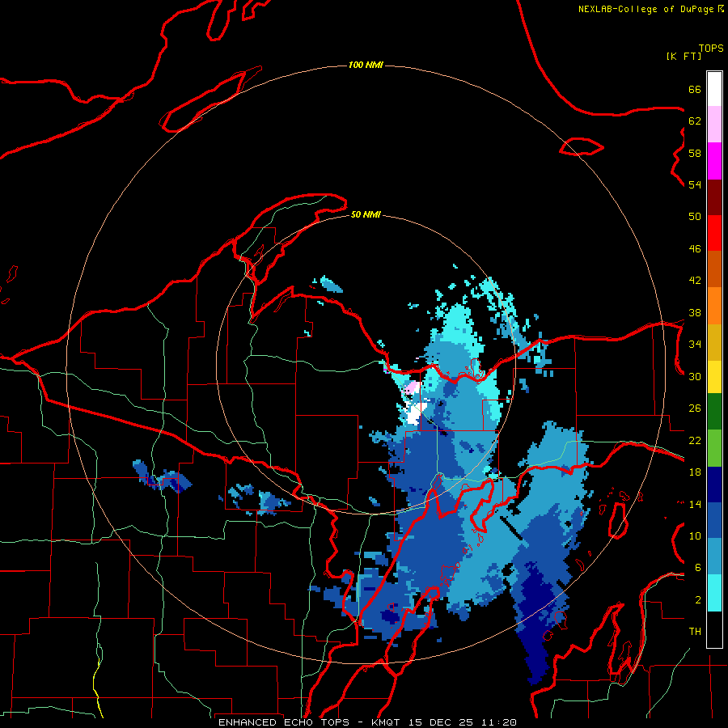
Task: Click the "54" legend value
Action: (x=695, y=184)
